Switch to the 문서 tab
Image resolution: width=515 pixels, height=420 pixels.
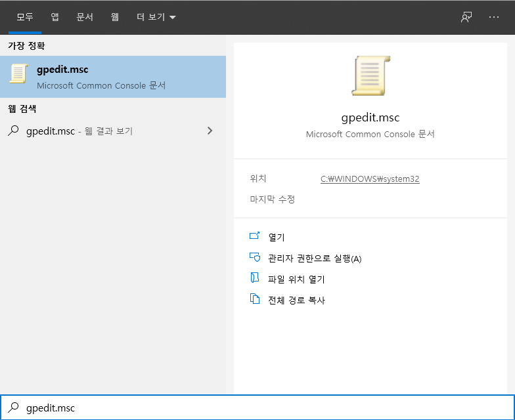tap(85, 17)
